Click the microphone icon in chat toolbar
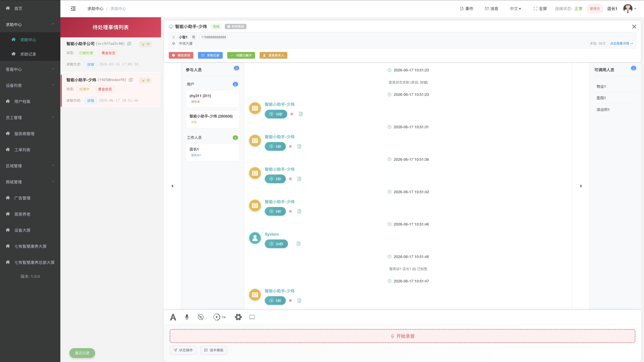Viewport: 644px width, 362px height. click(x=187, y=317)
